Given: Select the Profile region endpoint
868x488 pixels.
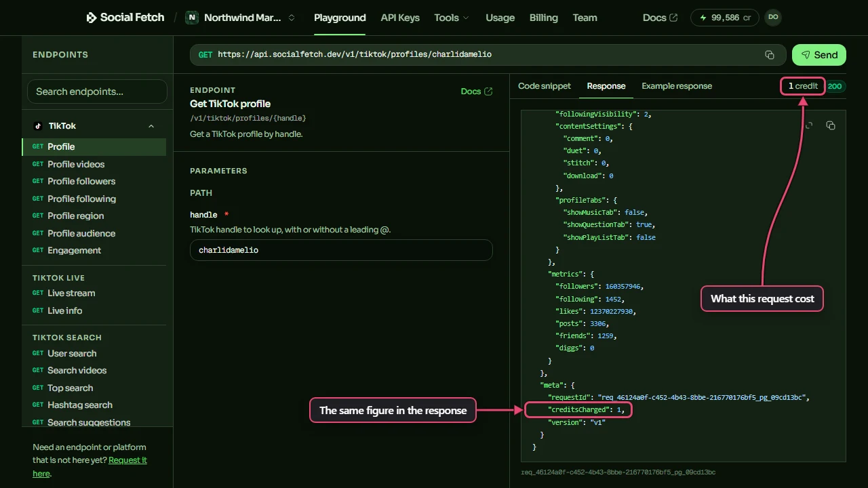Looking at the screenshot, I should pos(94,216).
